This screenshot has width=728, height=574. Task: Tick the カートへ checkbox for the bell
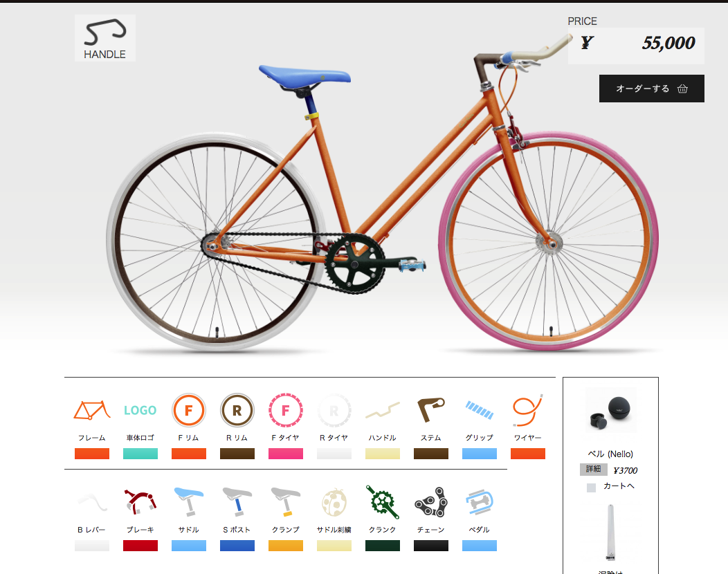pyautogui.click(x=591, y=488)
